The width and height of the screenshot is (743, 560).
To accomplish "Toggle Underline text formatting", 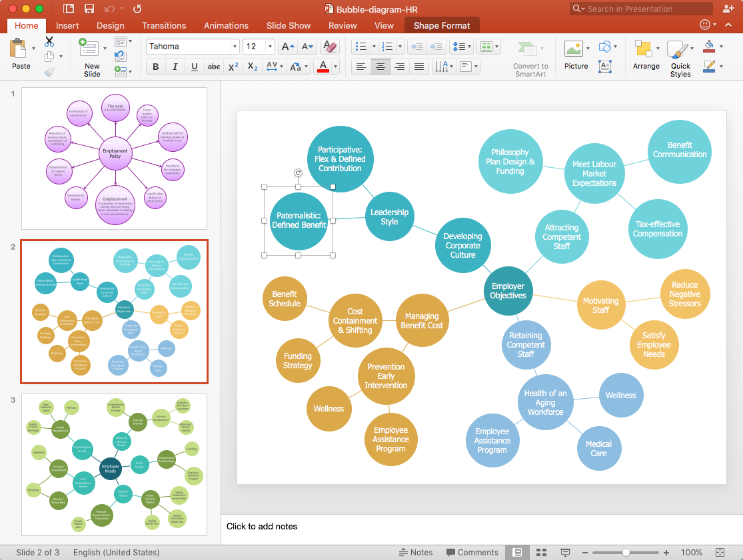I will [195, 67].
